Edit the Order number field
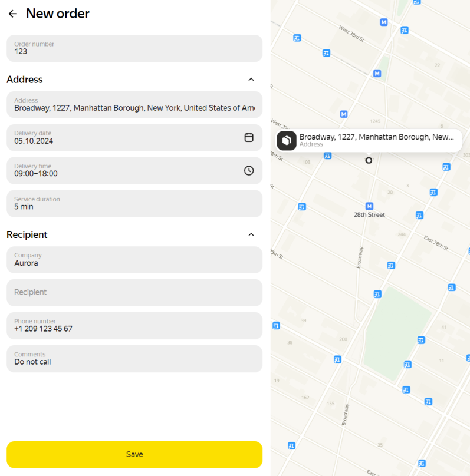The image size is (470, 476). [134, 48]
